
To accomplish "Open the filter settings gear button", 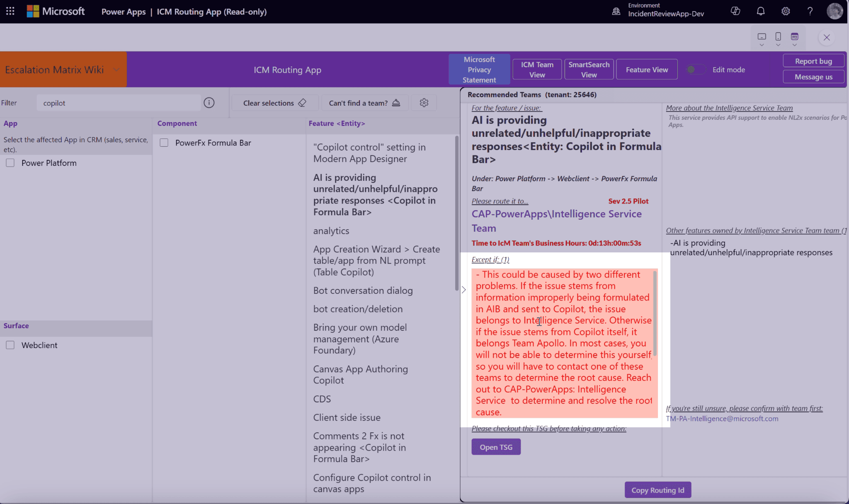I will (424, 103).
